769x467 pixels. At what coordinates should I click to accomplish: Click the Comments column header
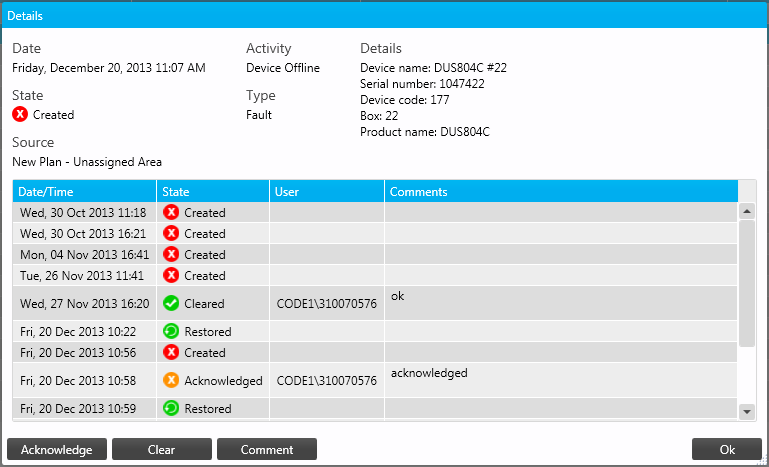pos(560,191)
